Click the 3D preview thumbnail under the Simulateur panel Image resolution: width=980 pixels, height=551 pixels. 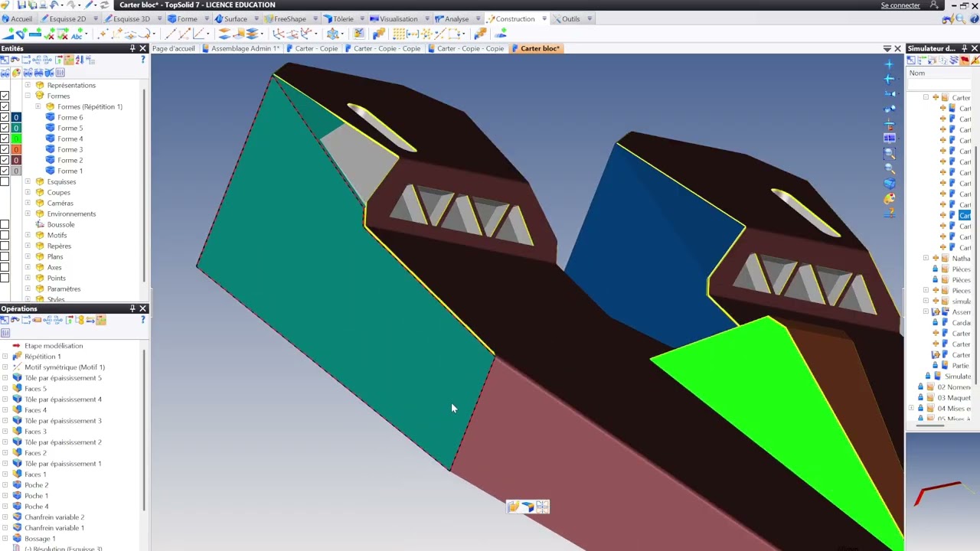pyautogui.click(x=942, y=491)
